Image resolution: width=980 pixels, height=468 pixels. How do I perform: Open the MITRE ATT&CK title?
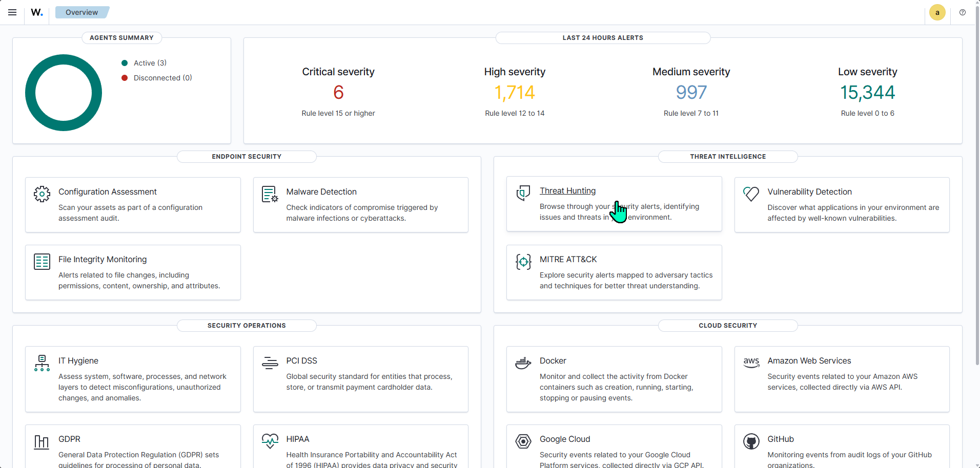pyautogui.click(x=568, y=259)
